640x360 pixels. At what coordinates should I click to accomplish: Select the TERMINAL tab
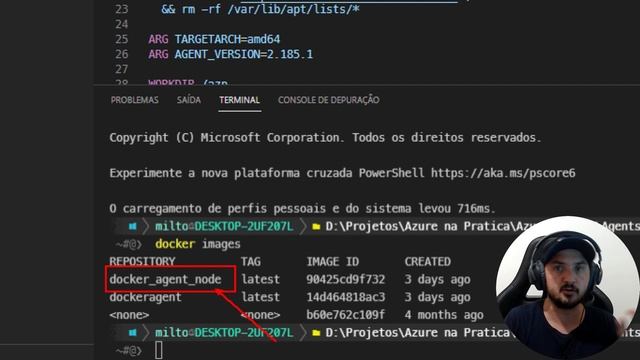239,100
